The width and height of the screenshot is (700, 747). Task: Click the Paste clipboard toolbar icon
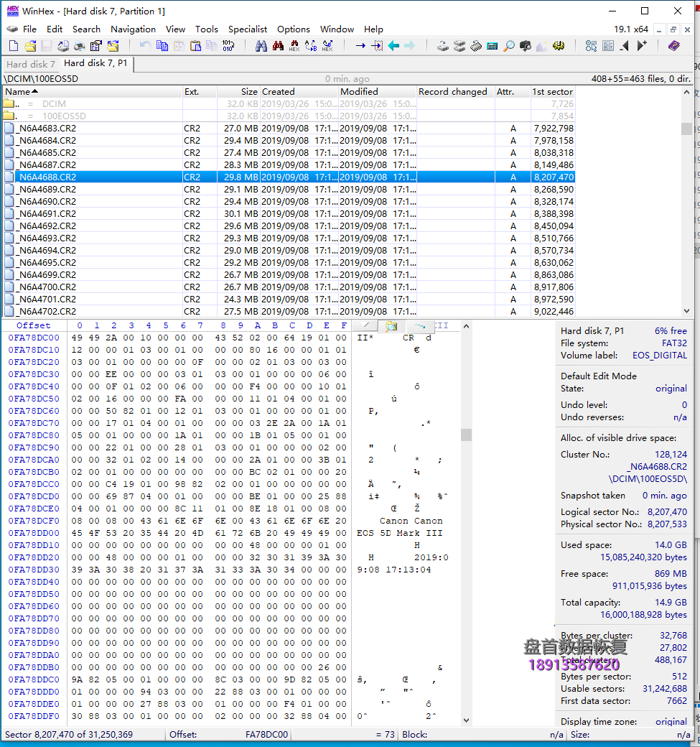[195, 46]
